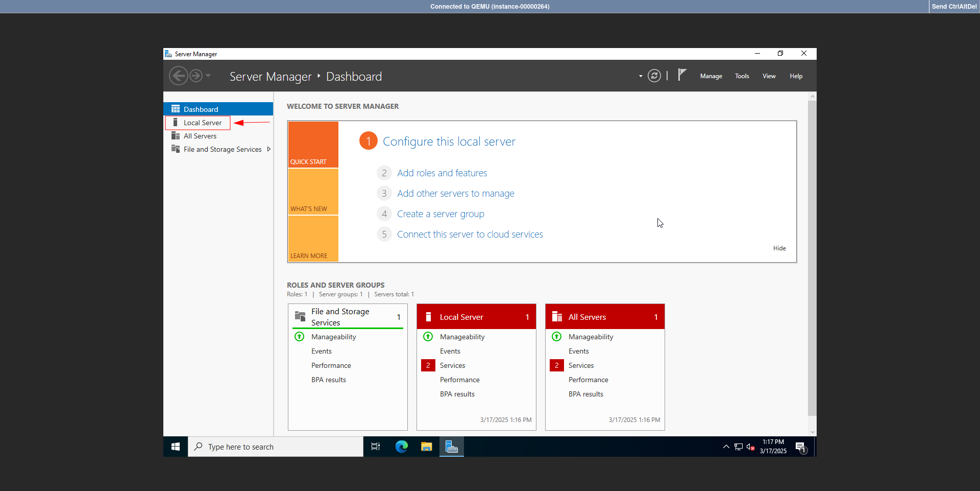Click the All Servers sidebar icon
980x491 pixels.
[x=176, y=135]
